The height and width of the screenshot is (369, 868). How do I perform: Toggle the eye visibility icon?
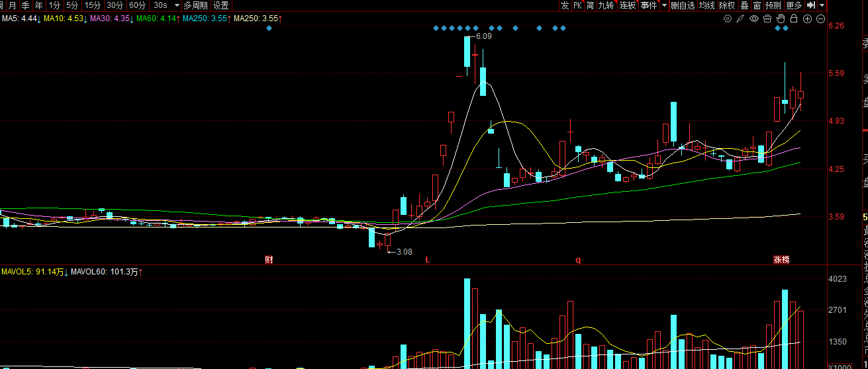pos(754,19)
